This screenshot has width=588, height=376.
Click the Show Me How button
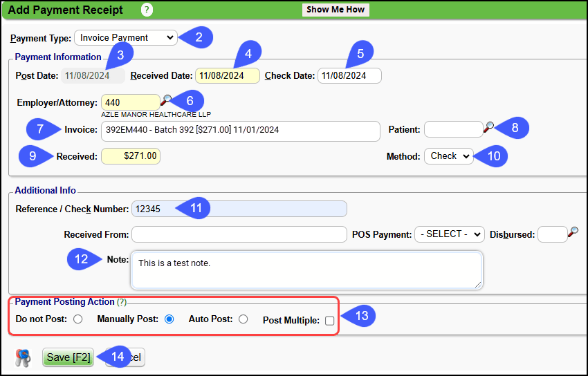coord(336,10)
